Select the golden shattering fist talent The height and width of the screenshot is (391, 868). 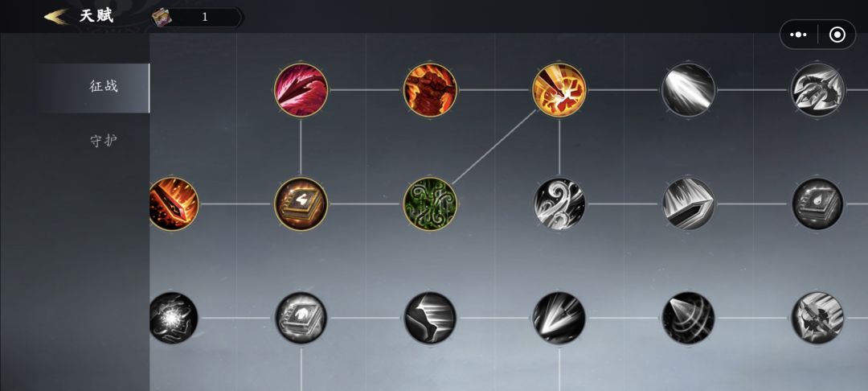pyautogui.click(x=559, y=90)
